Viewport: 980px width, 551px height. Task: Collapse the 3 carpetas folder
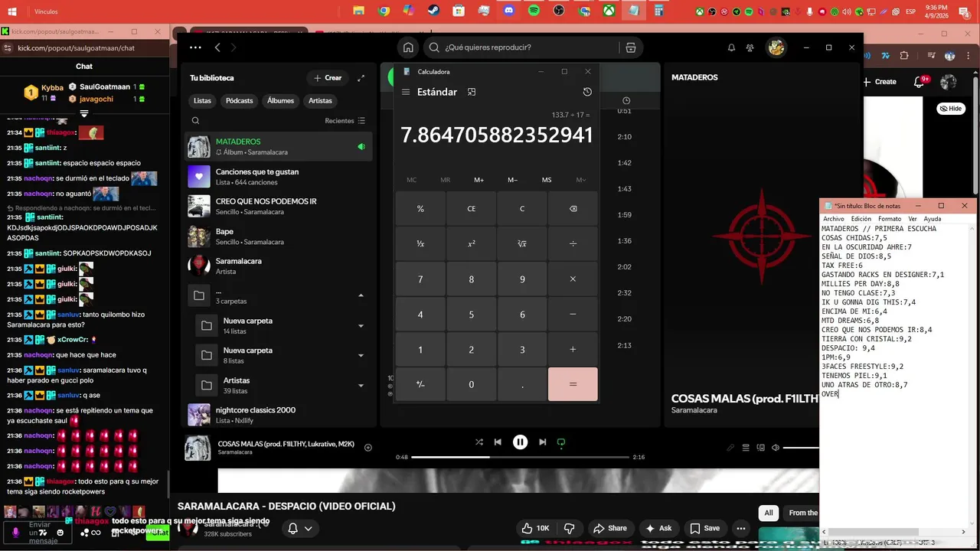coord(361,295)
